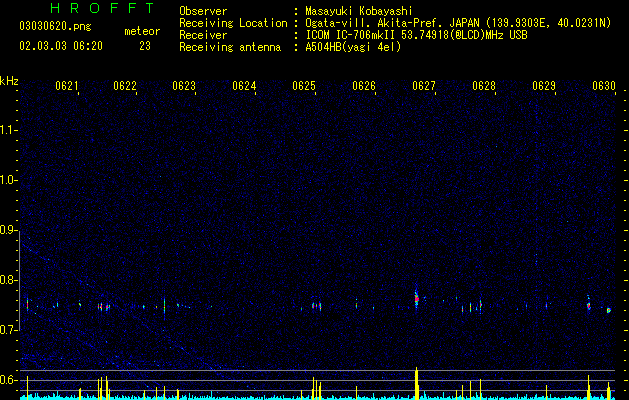Click the Receiving antenna label
Image resolution: width=629 pixels, height=400 pixels.
230,47
